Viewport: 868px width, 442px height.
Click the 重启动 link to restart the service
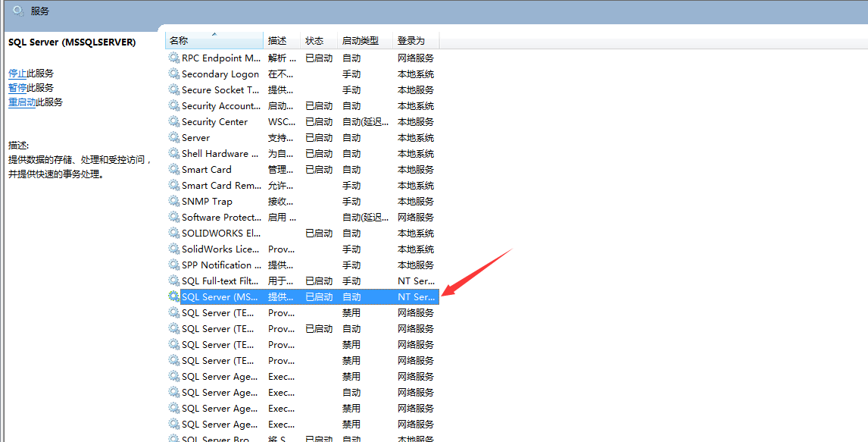tap(22, 102)
